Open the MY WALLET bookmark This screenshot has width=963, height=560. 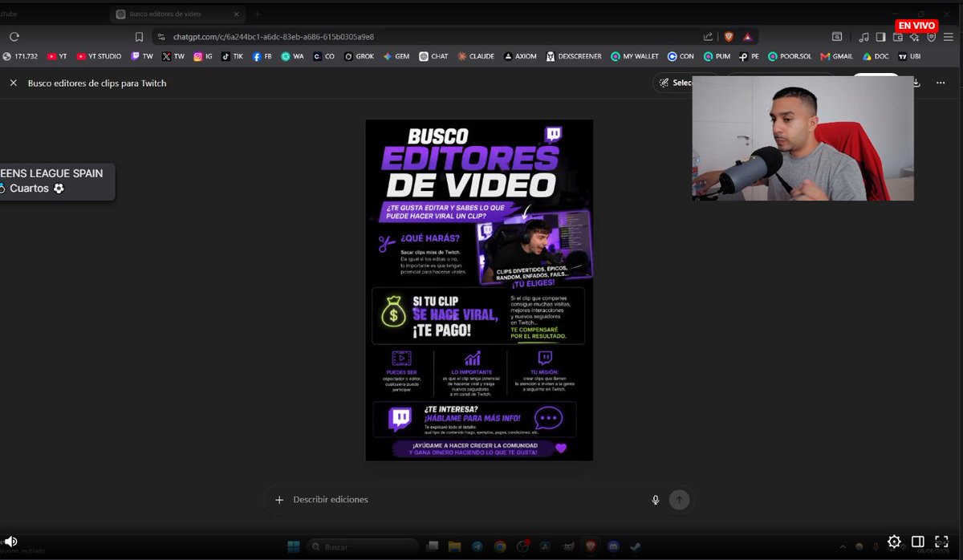pos(635,56)
